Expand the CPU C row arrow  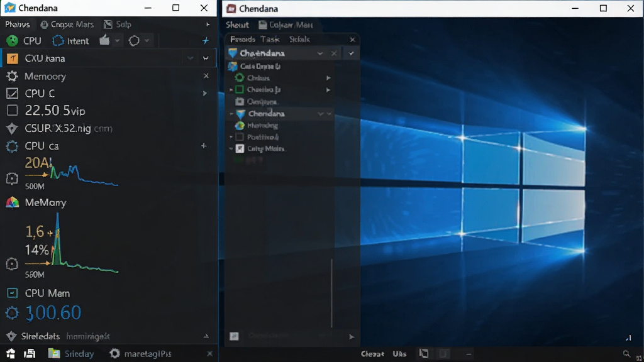point(204,93)
